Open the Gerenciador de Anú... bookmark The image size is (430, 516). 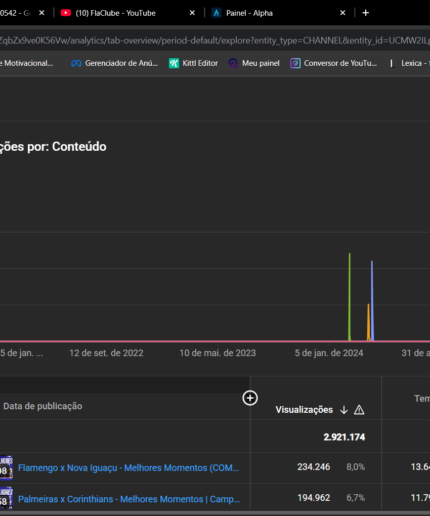[114, 63]
